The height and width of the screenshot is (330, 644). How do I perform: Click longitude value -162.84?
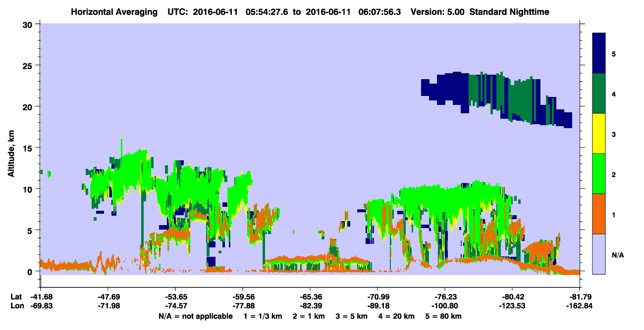pyautogui.click(x=580, y=305)
